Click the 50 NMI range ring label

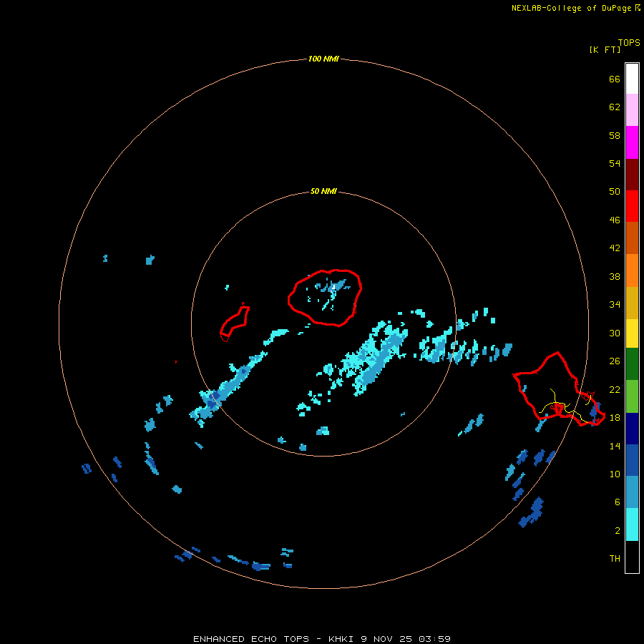(323, 191)
